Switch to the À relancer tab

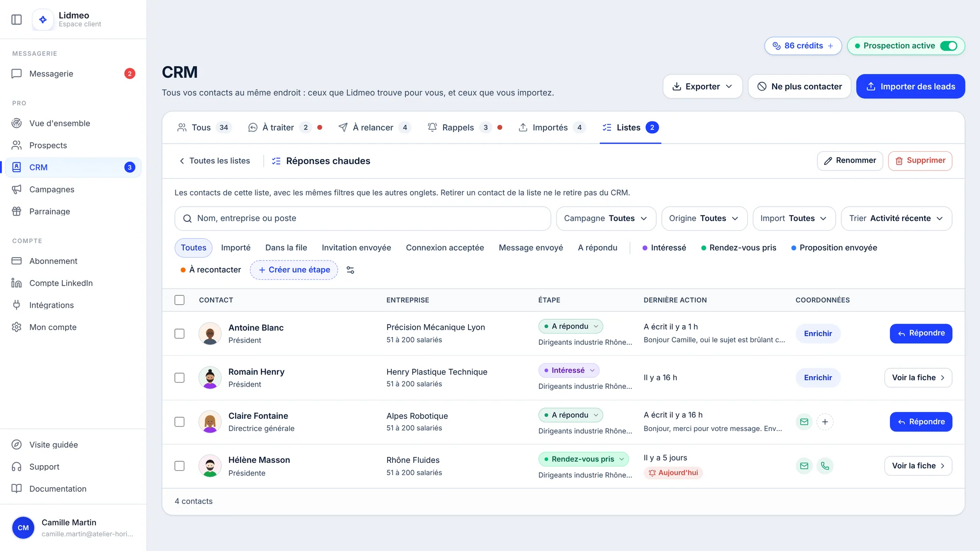click(374, 127)
